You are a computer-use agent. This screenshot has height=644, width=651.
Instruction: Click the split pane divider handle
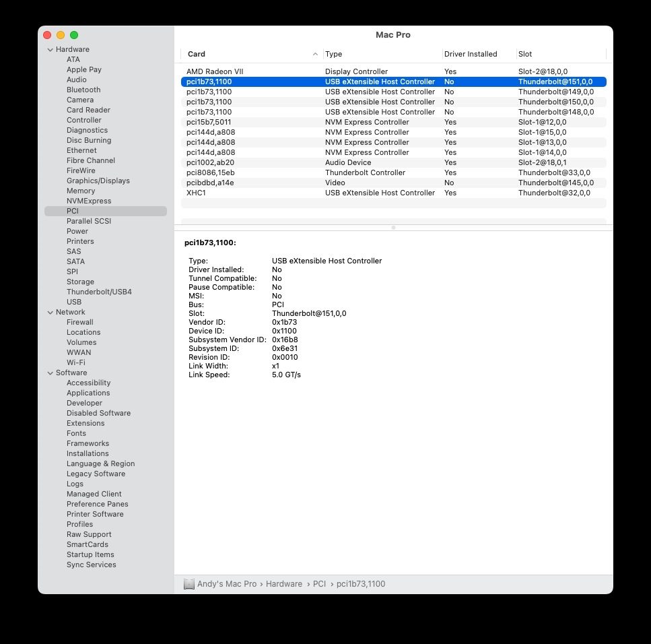(x=393, y=228)
